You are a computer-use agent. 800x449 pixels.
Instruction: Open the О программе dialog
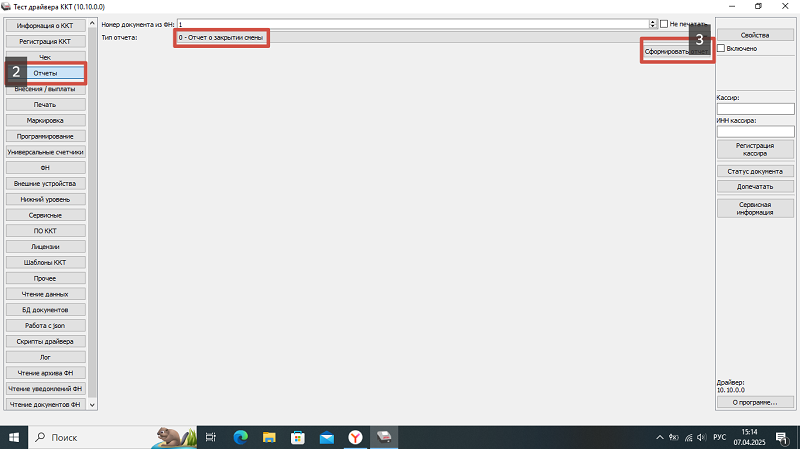755,403
